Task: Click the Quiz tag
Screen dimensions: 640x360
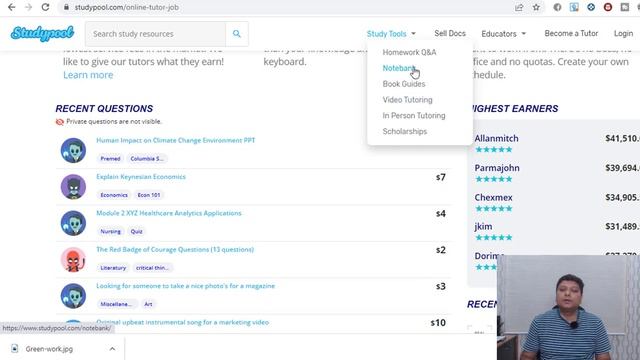Action: [x=136, y=231]
